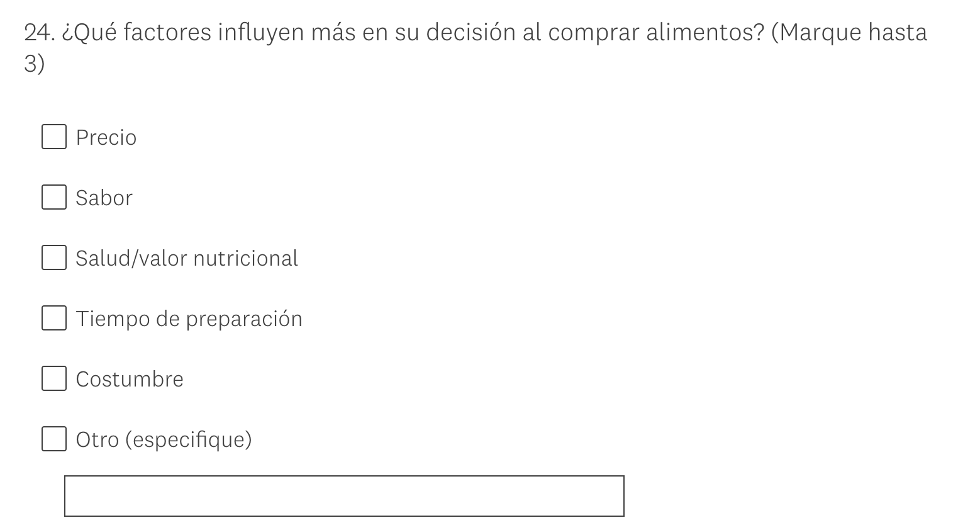
Task: Check the Precio checkbox
Action: pos(54,137)
